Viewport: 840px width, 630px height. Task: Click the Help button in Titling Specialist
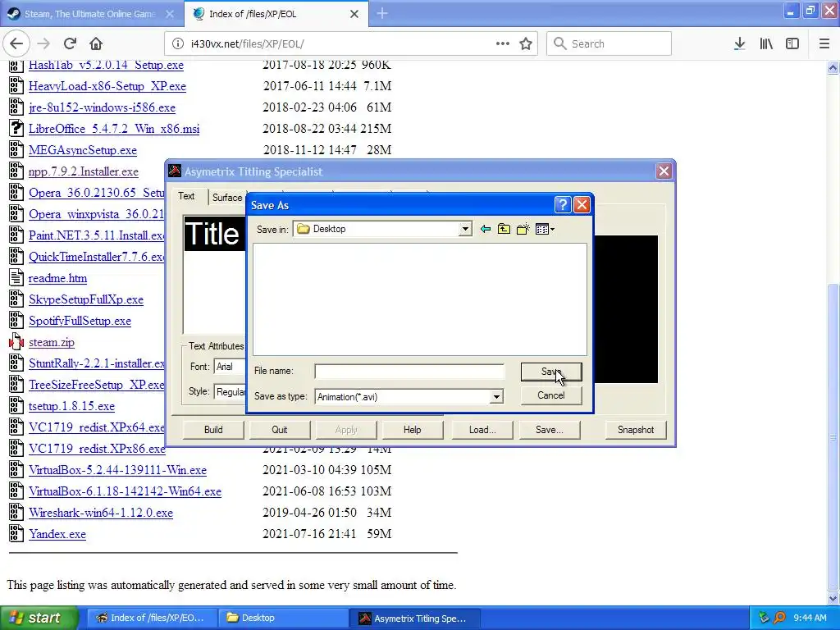[x=412, y=430]
